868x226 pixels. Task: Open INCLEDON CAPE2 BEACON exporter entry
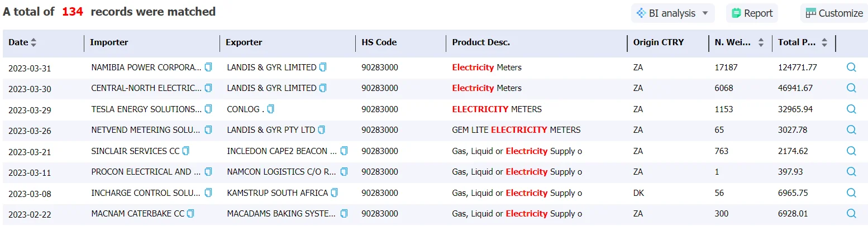(x=282, y=151)
